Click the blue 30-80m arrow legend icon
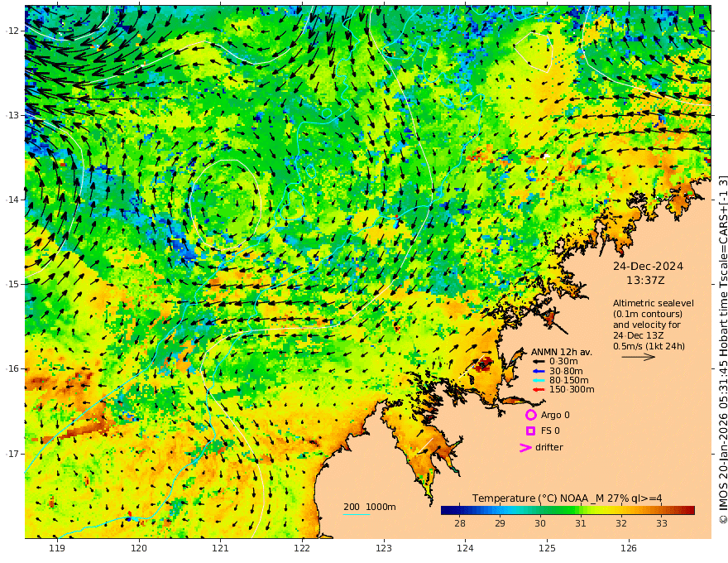The height and width of the screenshot is (563, 728). 538,371
